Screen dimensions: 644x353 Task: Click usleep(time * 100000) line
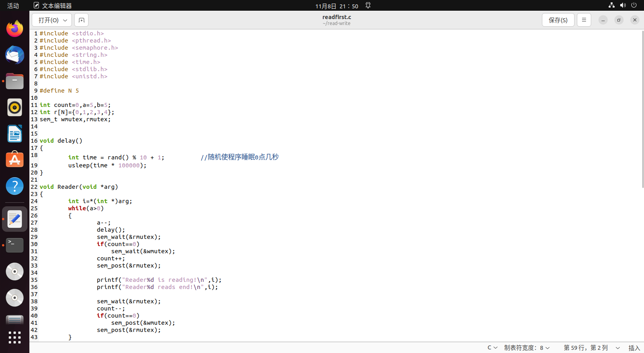point(107,165)
